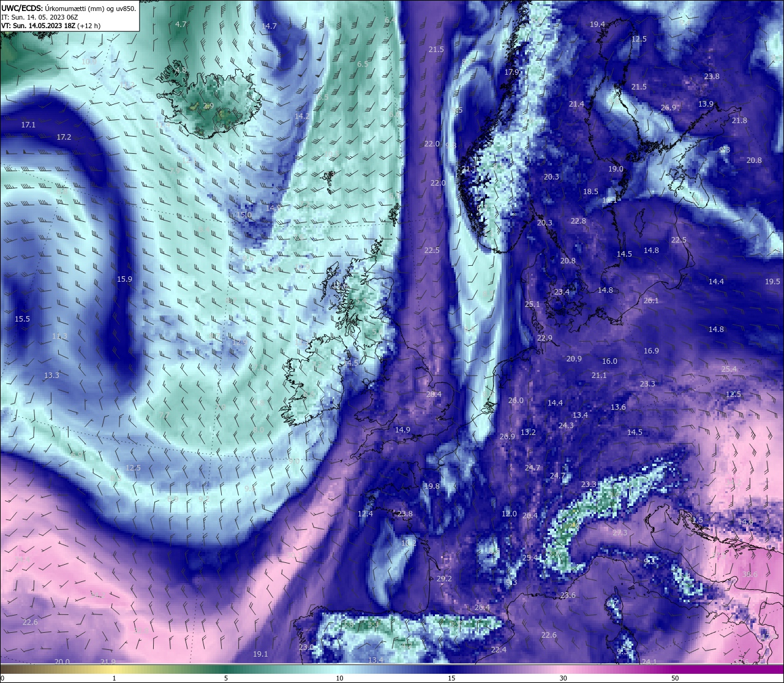Click the 10 tick on the color scale
784x683 pixels.
point(339,677)
